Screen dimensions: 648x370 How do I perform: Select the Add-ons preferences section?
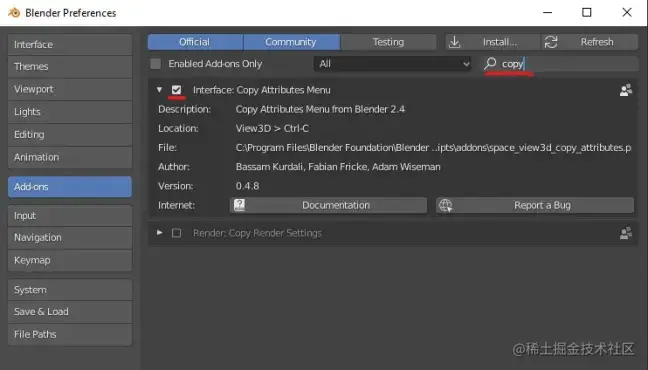(x=70, y=186)
